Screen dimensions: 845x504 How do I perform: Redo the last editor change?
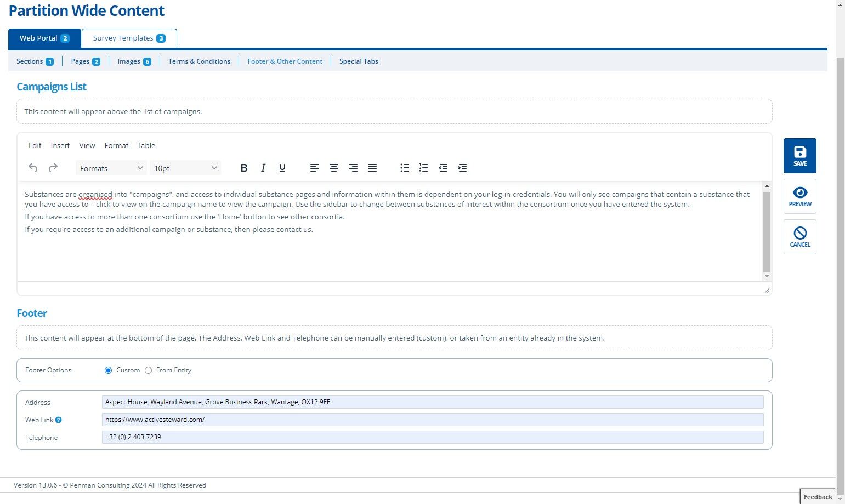[53, 168]
